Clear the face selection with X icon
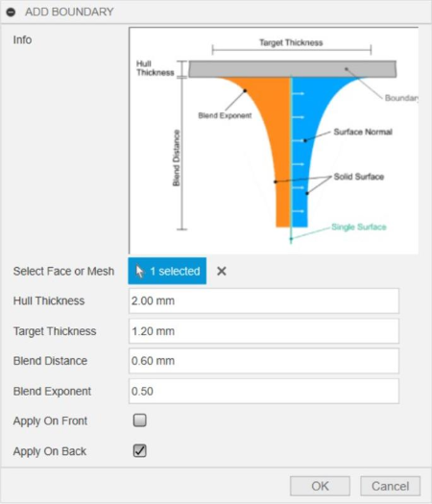432x504 pixels. [222, 271]
